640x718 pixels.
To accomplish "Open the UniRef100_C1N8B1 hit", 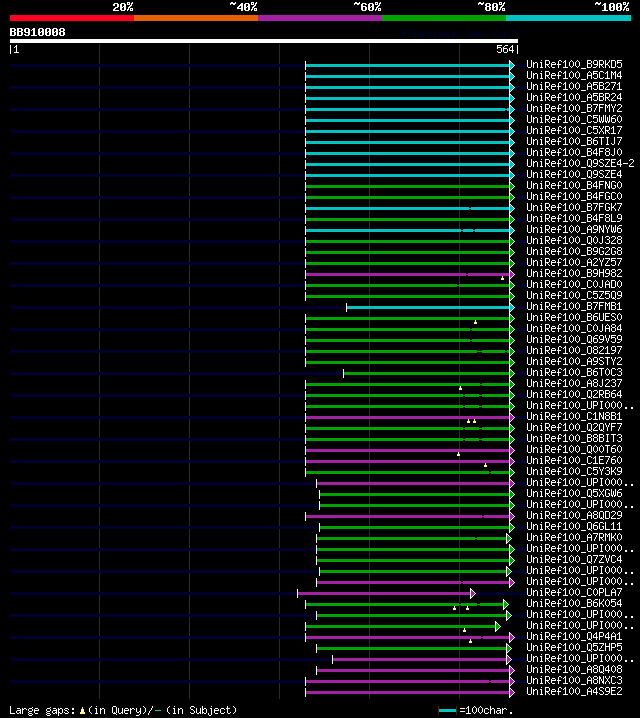I will click(x=574, y=416).
